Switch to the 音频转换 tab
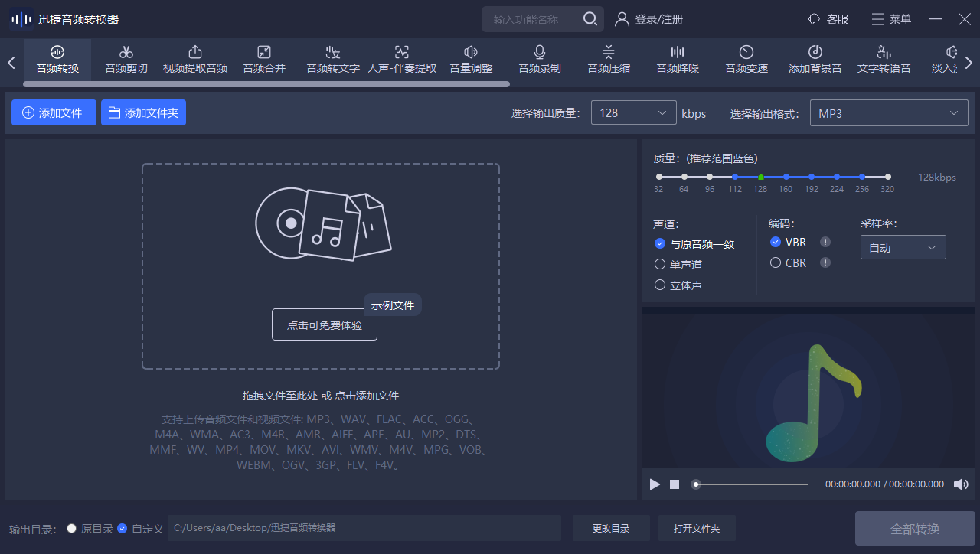 pyautogui.click(x=57, y=60)
